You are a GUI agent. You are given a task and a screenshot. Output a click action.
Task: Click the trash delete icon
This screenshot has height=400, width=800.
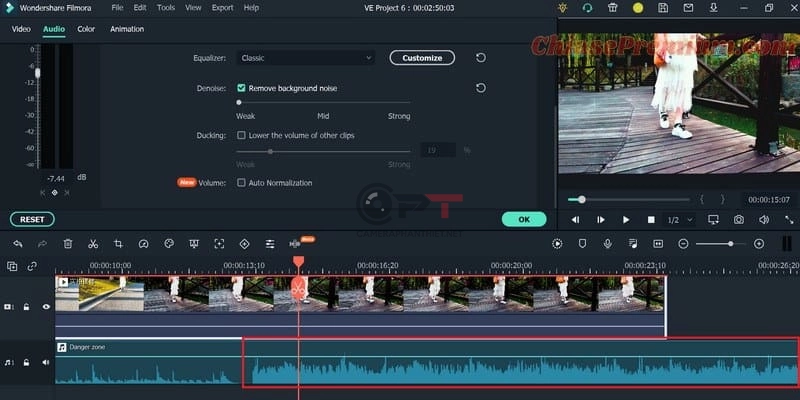68,243
